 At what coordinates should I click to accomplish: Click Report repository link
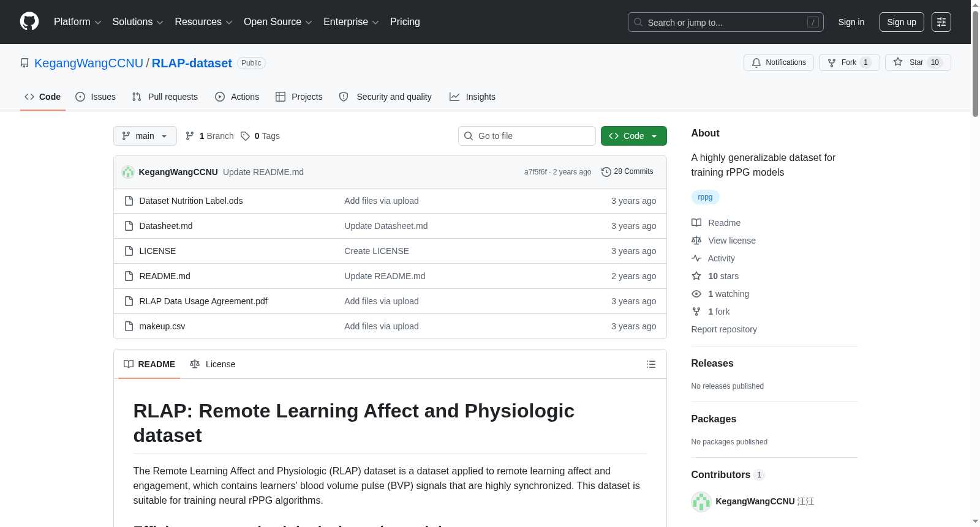pos(724,329)
